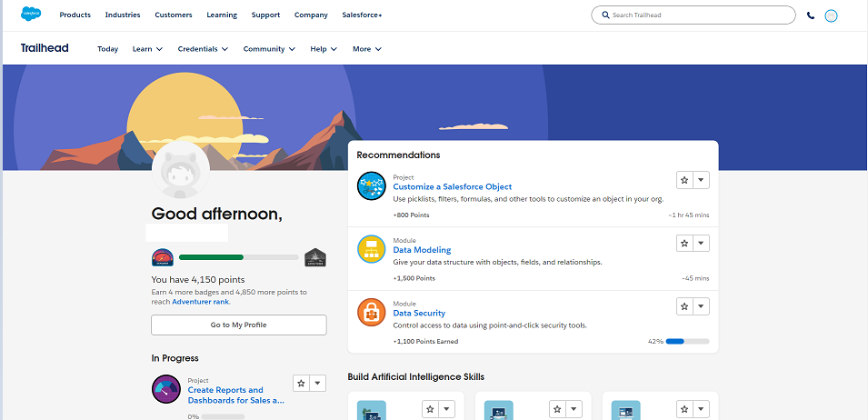Click the 'You have 4,150 points' text
The height and width of the screenshot is (420, 868).
pos(198,279)
